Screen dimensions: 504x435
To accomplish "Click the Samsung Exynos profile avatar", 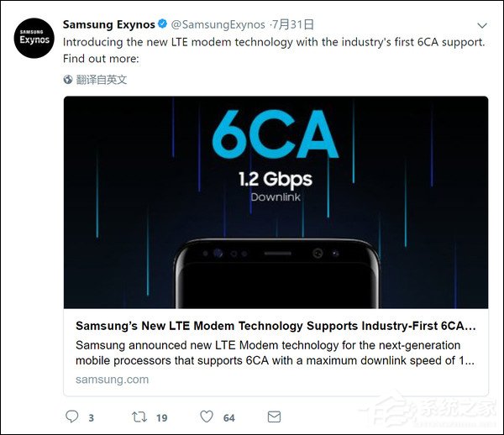I will point(34,37).
